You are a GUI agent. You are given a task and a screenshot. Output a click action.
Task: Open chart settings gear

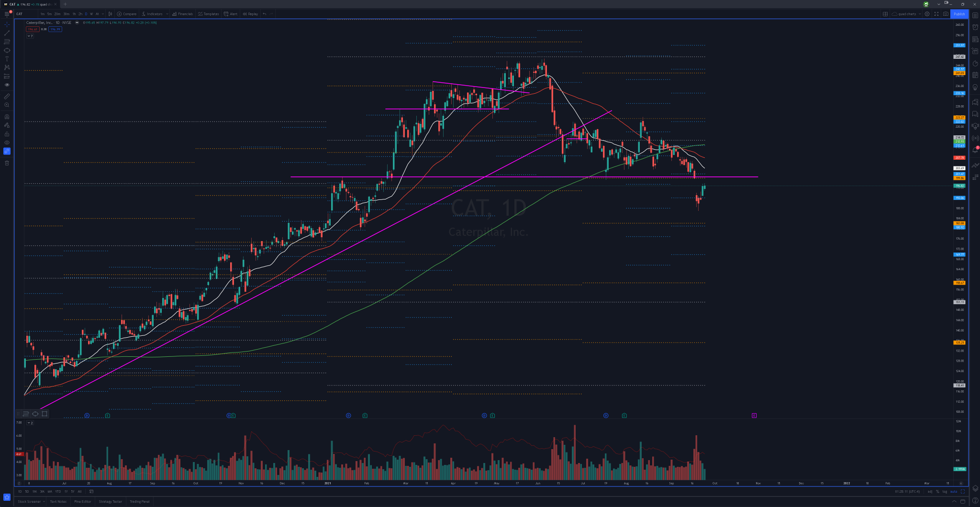tap(927, 14)
